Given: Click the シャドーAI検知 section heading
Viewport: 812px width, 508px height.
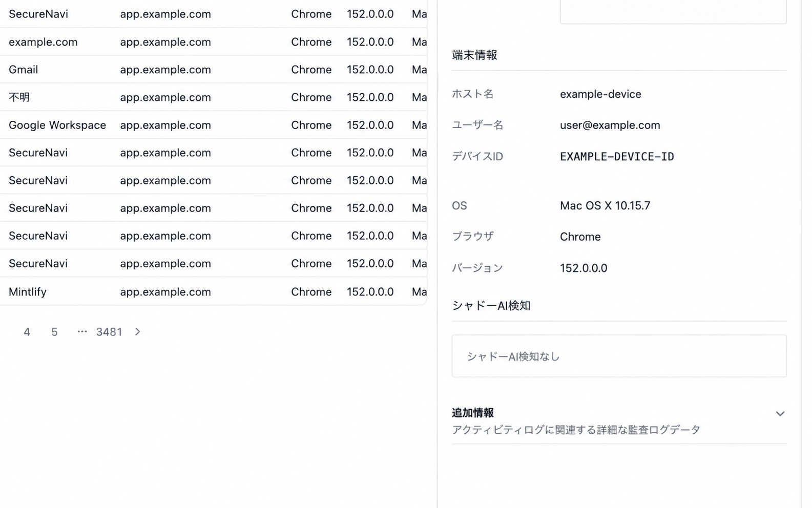Looking at the screenshot, I should coord(491,305).
